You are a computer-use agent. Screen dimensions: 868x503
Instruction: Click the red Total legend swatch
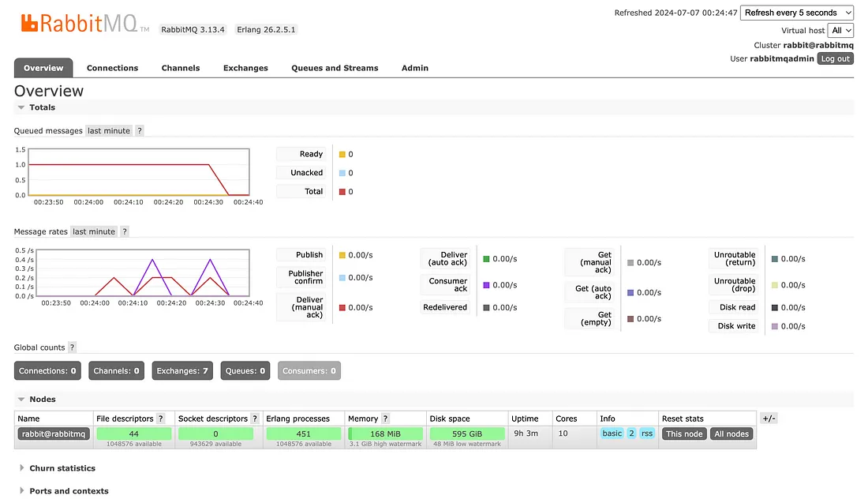(342, 192)
